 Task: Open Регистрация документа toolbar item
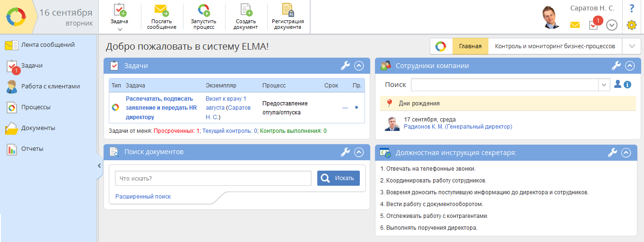(x=288, y=17)
